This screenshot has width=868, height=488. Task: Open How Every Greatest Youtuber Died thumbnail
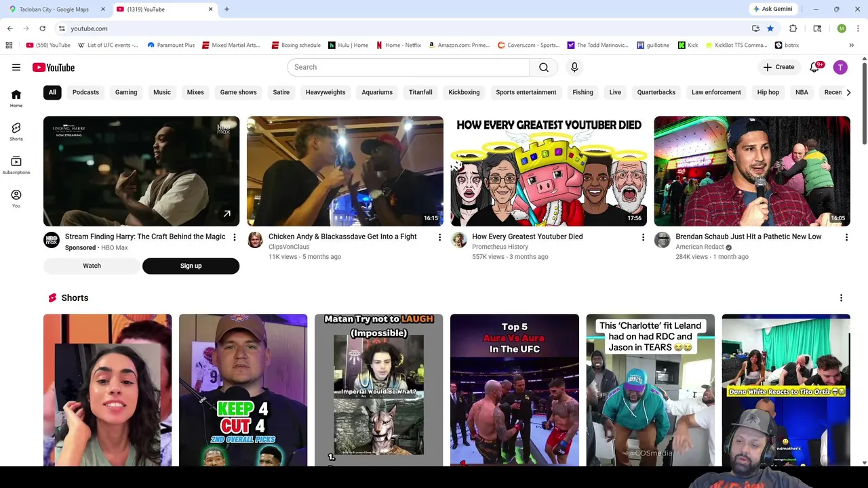click(549, 171)
